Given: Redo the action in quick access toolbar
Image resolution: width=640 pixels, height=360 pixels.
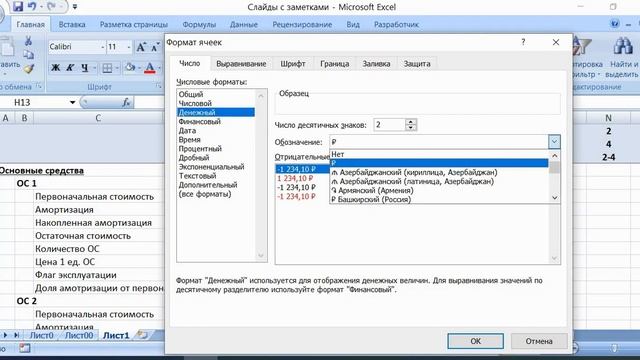Looking at the screenshot, I should [51, 7].
